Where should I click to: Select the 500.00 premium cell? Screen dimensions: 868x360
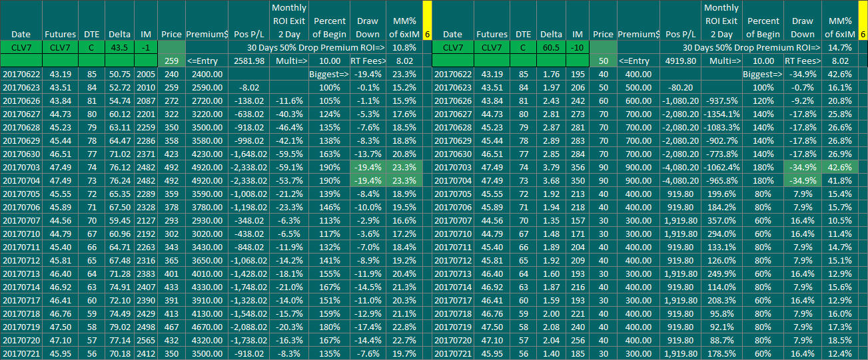tap(638, 87)
